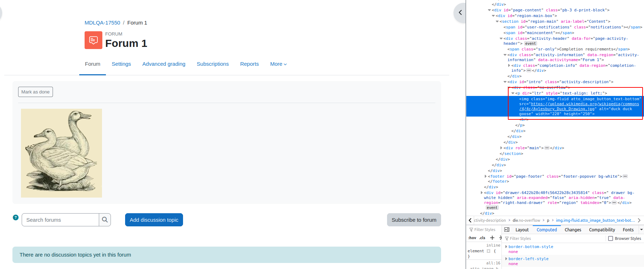Select the sr-only Completion requirements span line
Screen dimensions: 644x269
coord(568,49)
